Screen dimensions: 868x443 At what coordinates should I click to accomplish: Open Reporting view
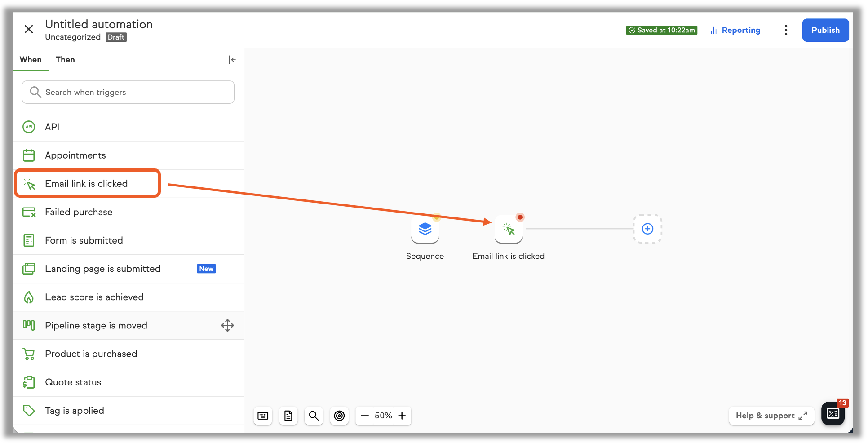point(735,30)
